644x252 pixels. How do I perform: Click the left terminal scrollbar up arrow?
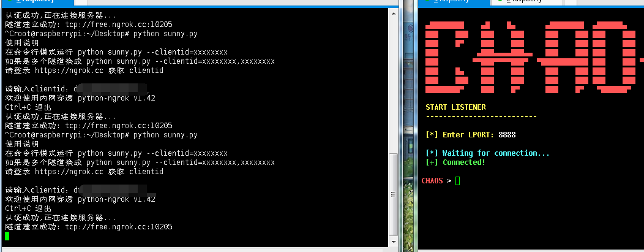[393, 13]
